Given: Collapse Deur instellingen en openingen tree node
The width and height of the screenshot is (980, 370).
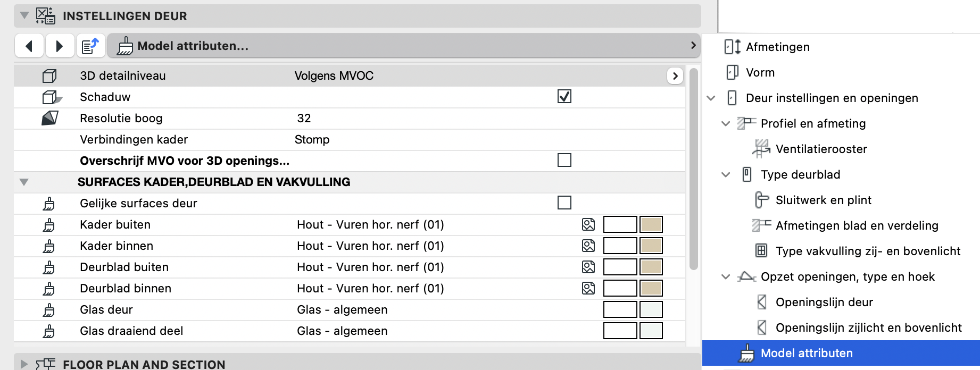Looking at the screenshot, I should pos(711,98).
